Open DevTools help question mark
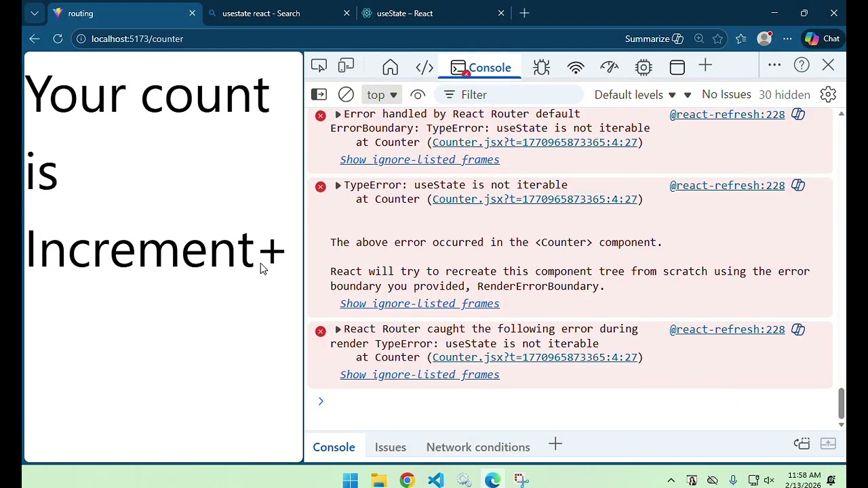This screenshot has width=868, height=488. click(x=802, y=65)
